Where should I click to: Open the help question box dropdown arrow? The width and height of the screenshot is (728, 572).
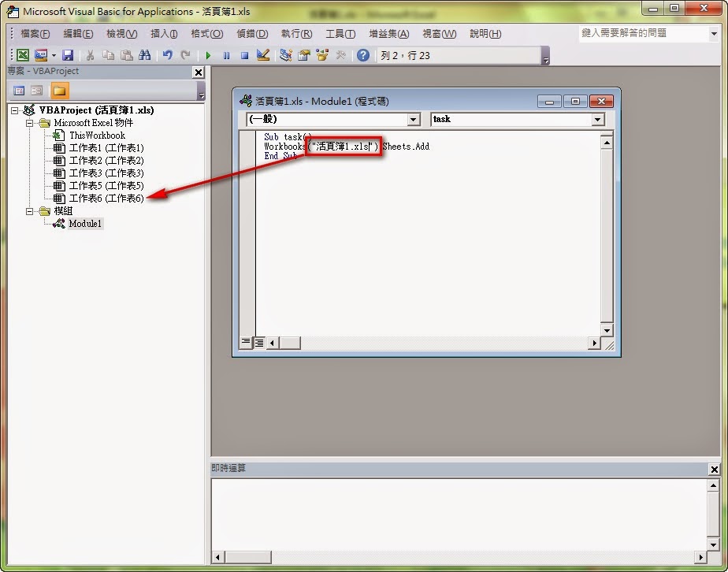point(714,33)
